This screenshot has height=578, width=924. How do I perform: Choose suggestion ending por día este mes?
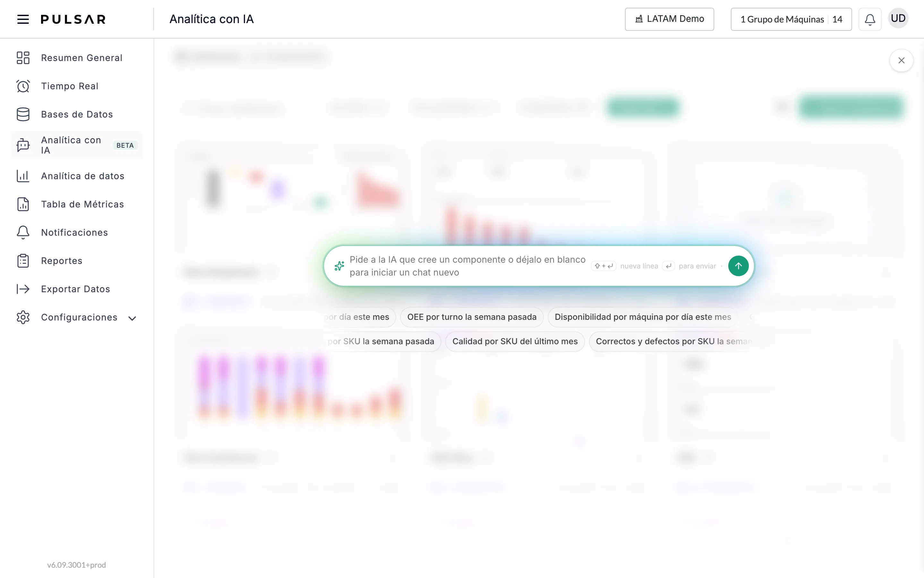tap(360, 317)
